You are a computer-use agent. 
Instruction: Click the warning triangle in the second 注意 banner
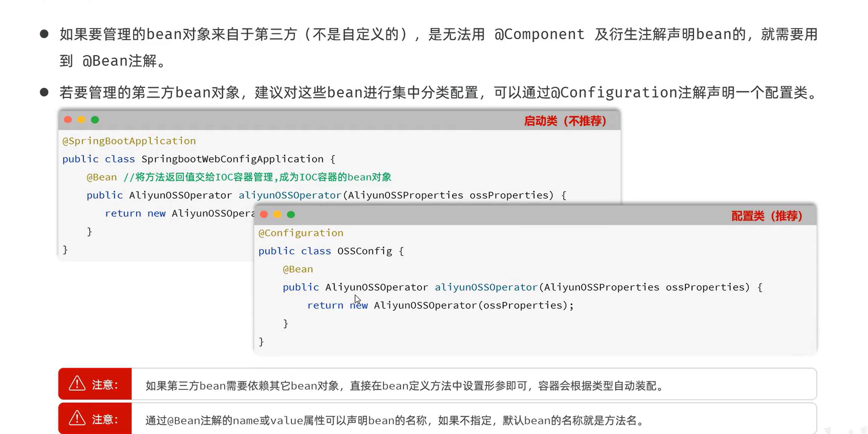click(x=77, y=418)
